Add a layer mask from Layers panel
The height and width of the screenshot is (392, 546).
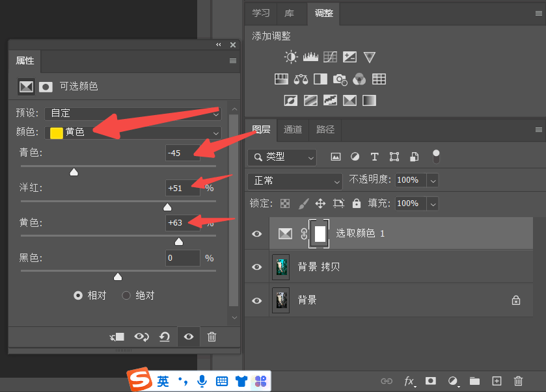click(430, 381)
